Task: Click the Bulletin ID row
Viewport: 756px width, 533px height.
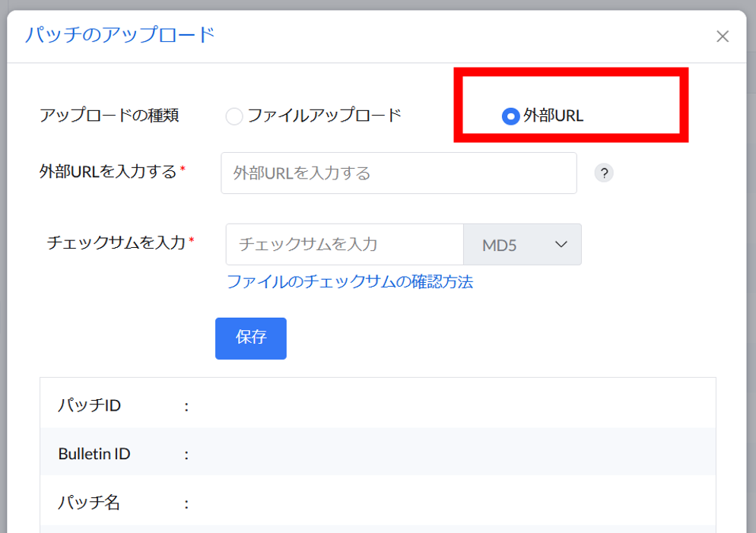Action: (x=377, y=454)
